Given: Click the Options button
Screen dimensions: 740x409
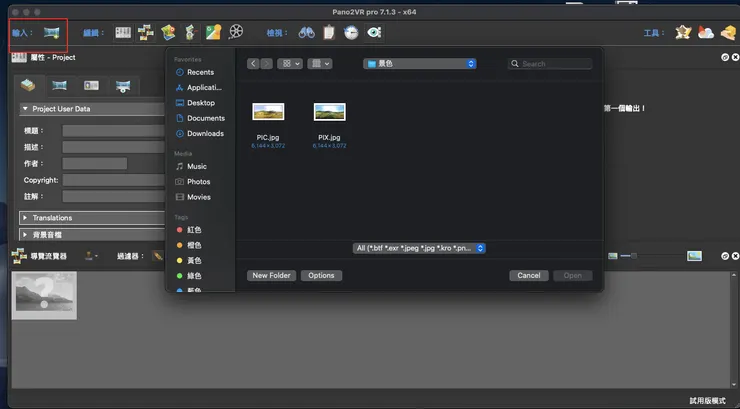Looking at the screenshot, I should pyautogui.click(x=321, y=275).
